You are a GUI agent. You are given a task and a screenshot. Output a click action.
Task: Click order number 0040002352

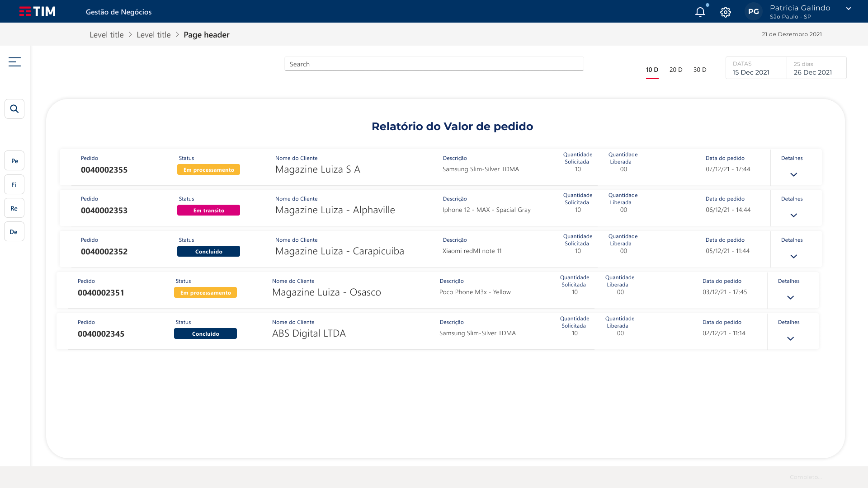pos(104,252)
